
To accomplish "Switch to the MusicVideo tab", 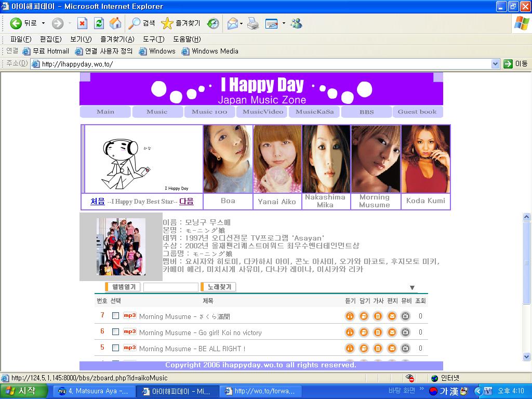I will (263, 112).
